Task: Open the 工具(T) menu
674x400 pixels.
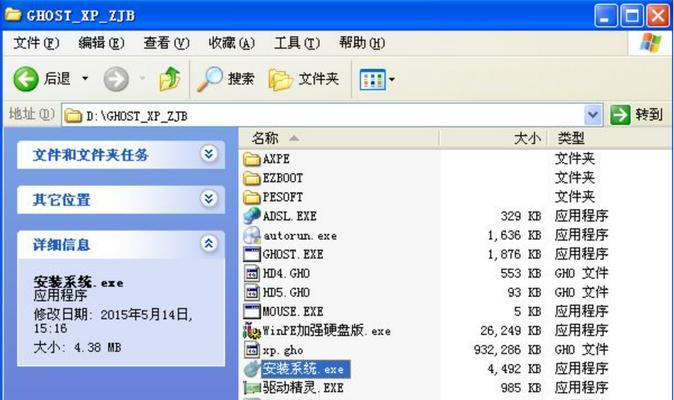Action: [297, 43]
